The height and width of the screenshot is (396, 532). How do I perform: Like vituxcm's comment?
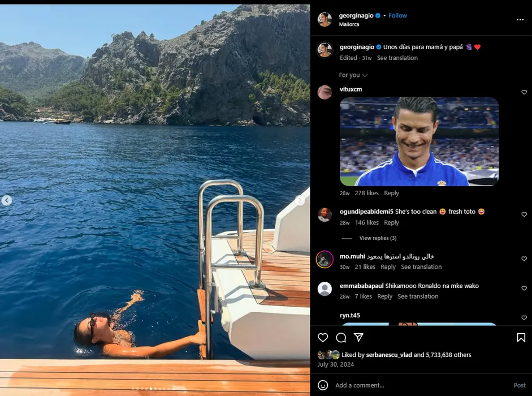[x=524, y=92]
